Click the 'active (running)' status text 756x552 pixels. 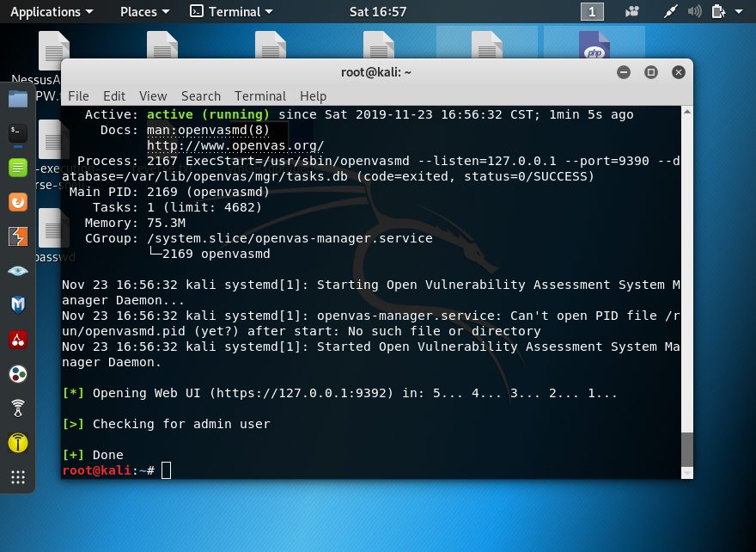coord(208,114)
